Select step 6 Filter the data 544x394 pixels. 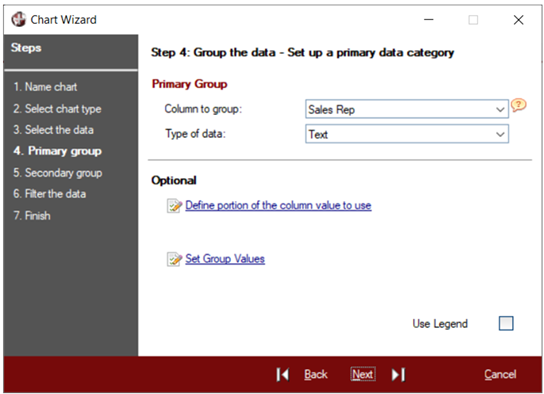pos(50,194)
